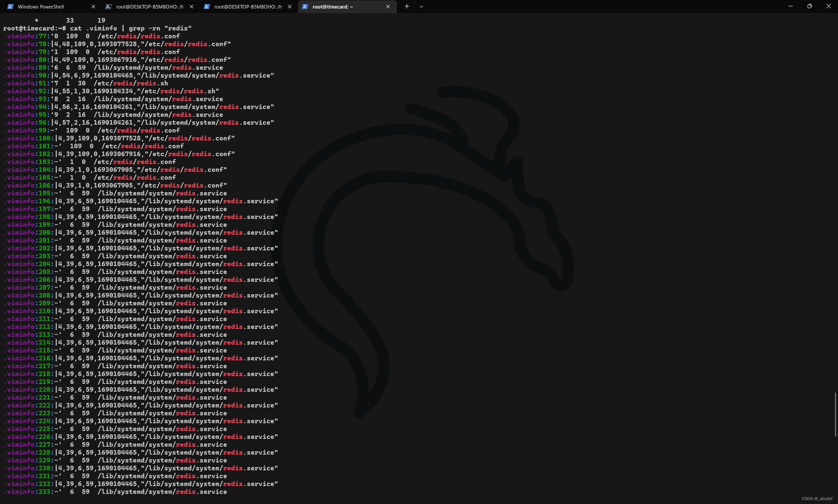This screenshot has height=504, width=838.
Task: Click the .viminfo:77 output line
Action: [92, 36]
